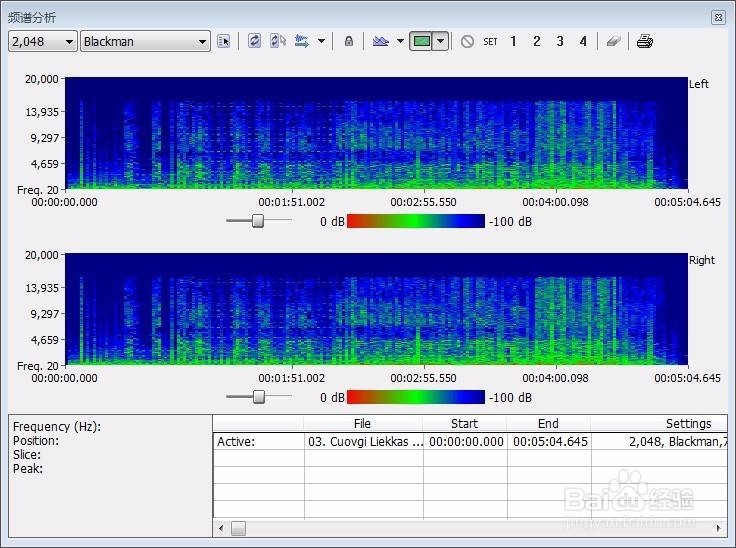
Task: Close the spectrum analysis panel
Action: click(x=718, y=17)
